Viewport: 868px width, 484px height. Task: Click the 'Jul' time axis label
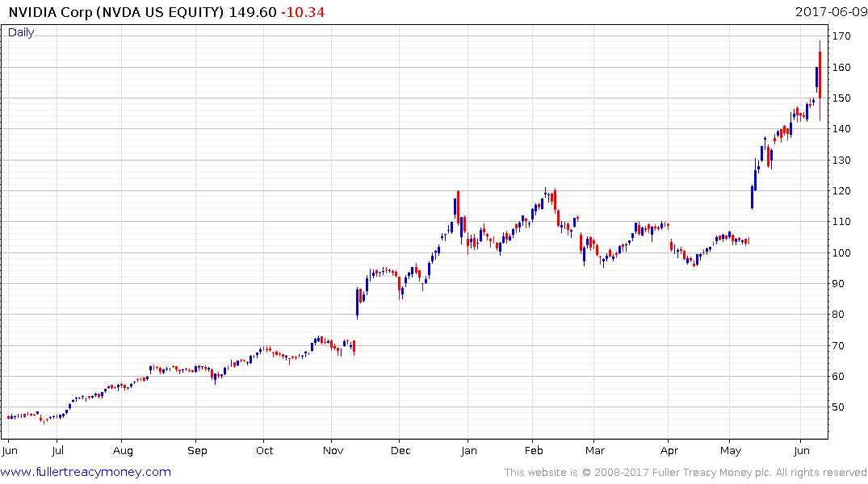(x=57, y=451)
